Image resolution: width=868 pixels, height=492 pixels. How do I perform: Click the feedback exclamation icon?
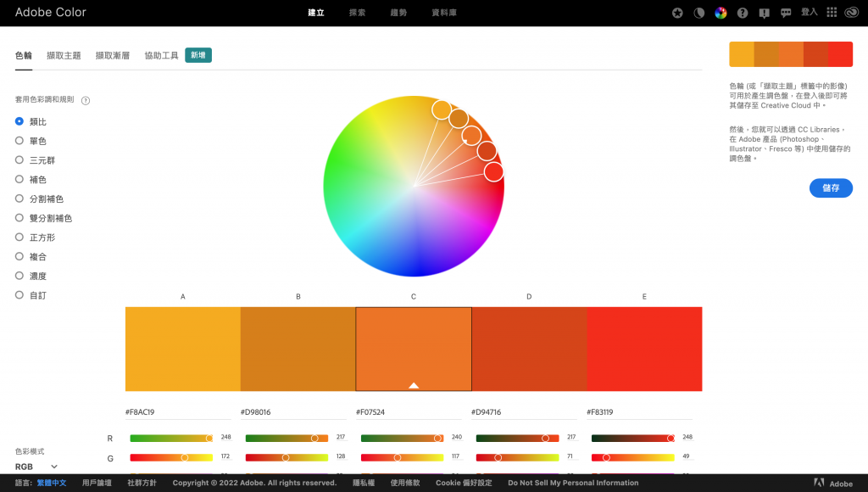pyautogui.click(x=764, y=14)
